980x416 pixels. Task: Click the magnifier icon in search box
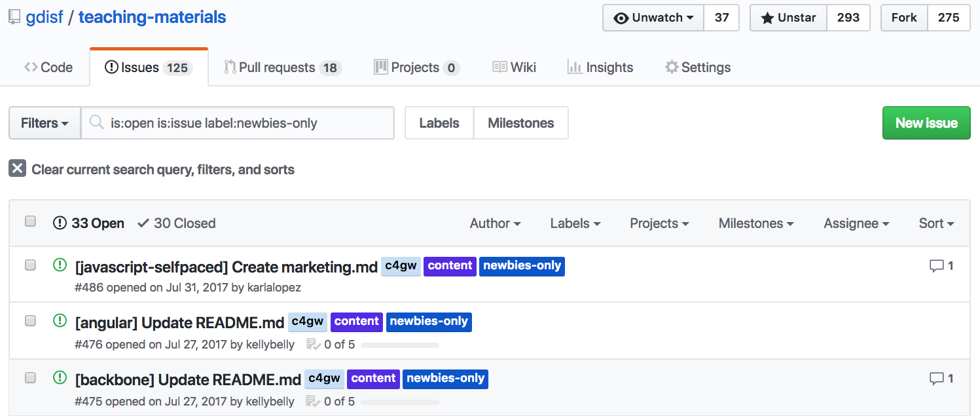(97, 123)
